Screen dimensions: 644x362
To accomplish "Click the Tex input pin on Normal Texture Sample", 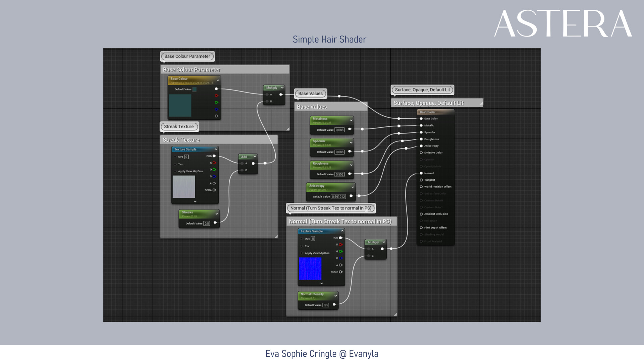I will click(302, 246).
